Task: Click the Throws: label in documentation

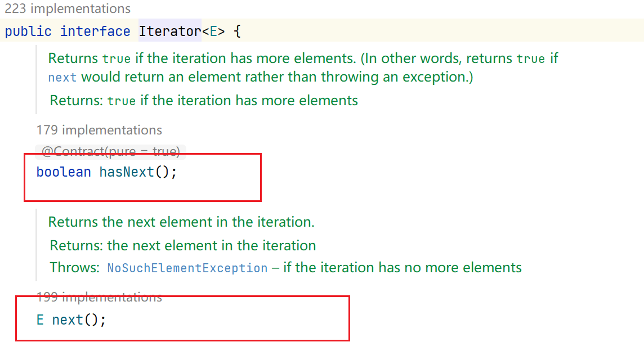Action: 74,268
